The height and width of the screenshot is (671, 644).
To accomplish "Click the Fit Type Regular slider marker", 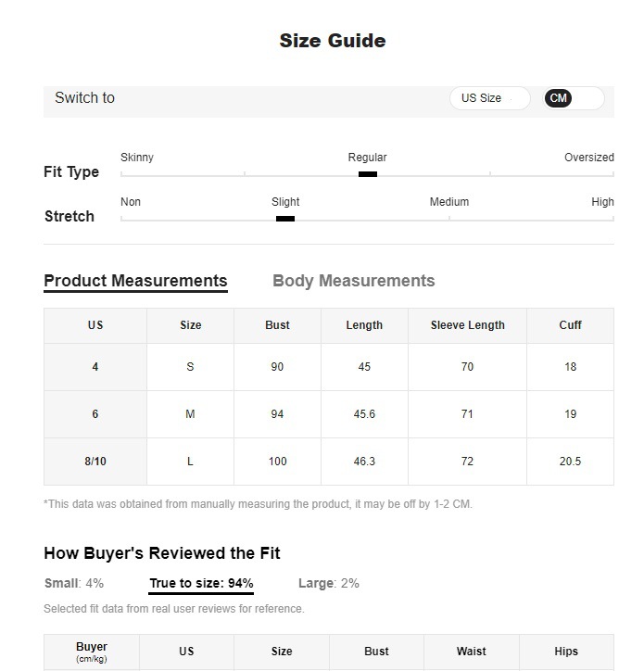I will [x=368, y=174].
